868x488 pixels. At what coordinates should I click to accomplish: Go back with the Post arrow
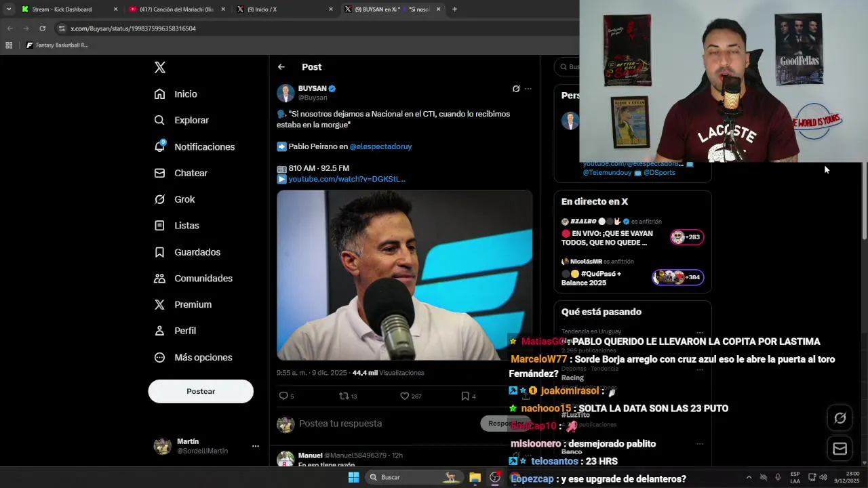(x=281, y=67)
